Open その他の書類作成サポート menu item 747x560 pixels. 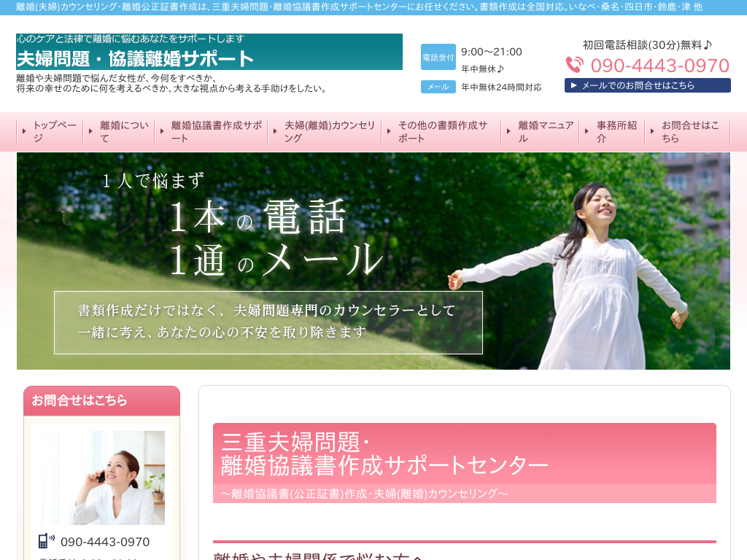click(x=441, y=131)
